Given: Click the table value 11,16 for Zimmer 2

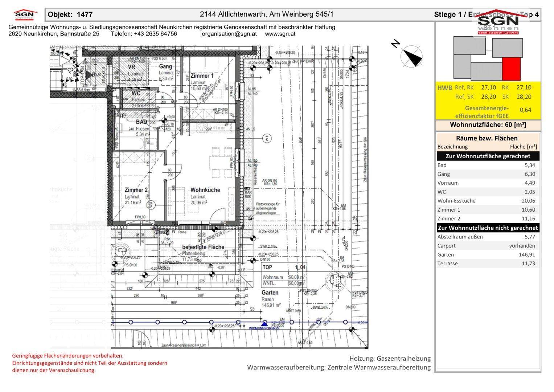Looking at the screenshot, I should [528, 219].
